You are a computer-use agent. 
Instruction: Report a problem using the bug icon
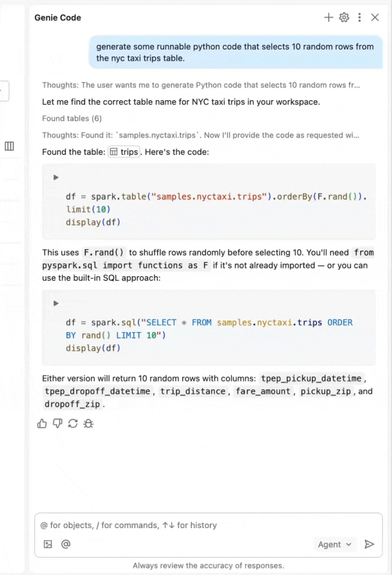tap(88, 423)
